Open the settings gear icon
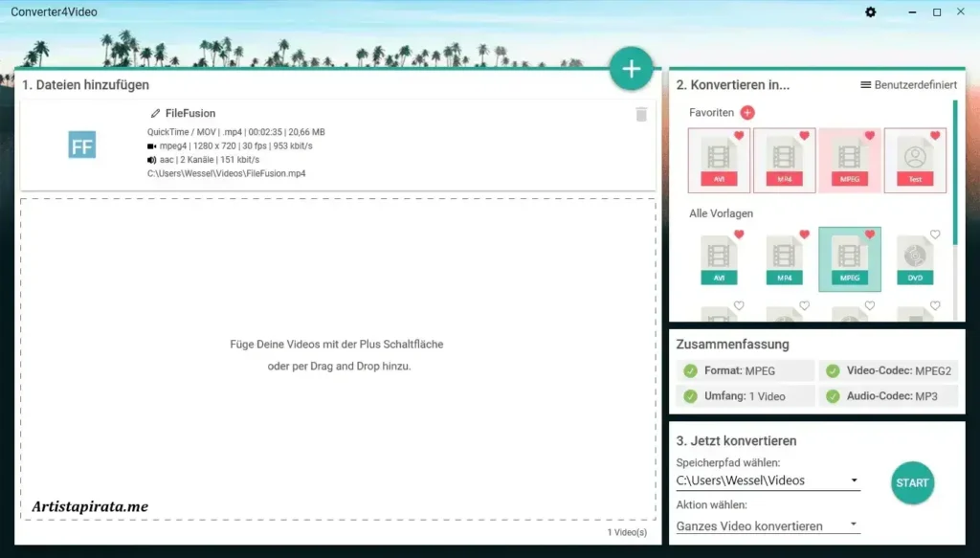This screenshot has width=980, height=558. (x=870, y=12)
